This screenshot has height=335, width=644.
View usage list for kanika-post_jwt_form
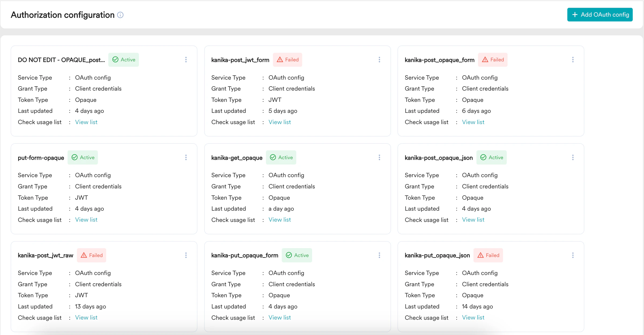[x=279, y=122]
